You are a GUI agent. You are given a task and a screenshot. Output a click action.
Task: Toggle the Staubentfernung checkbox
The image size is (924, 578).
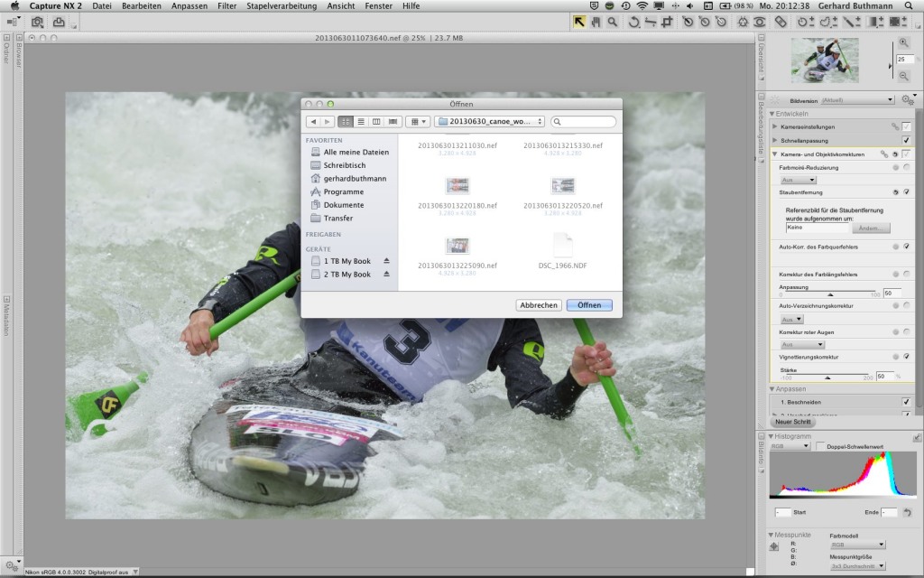906,192
